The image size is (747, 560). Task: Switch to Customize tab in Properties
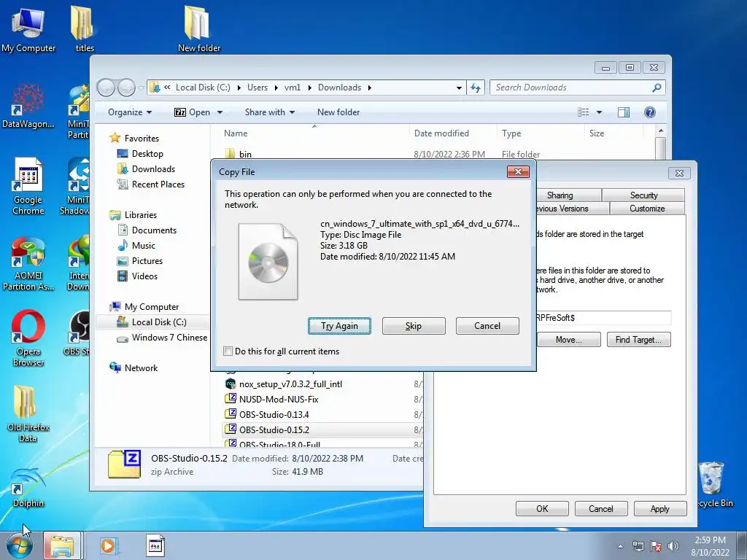pyautogui.click(x=647, y=209)
